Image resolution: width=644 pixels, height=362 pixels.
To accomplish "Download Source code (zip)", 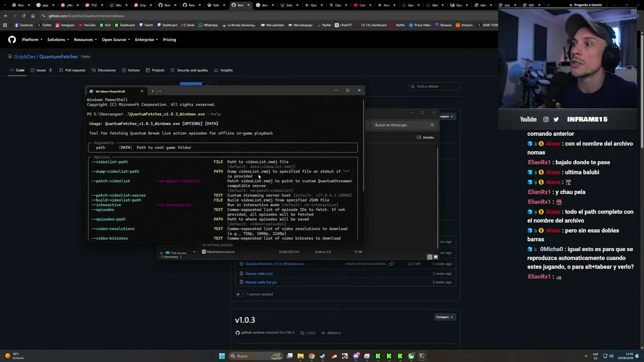I will pos(259,274).
